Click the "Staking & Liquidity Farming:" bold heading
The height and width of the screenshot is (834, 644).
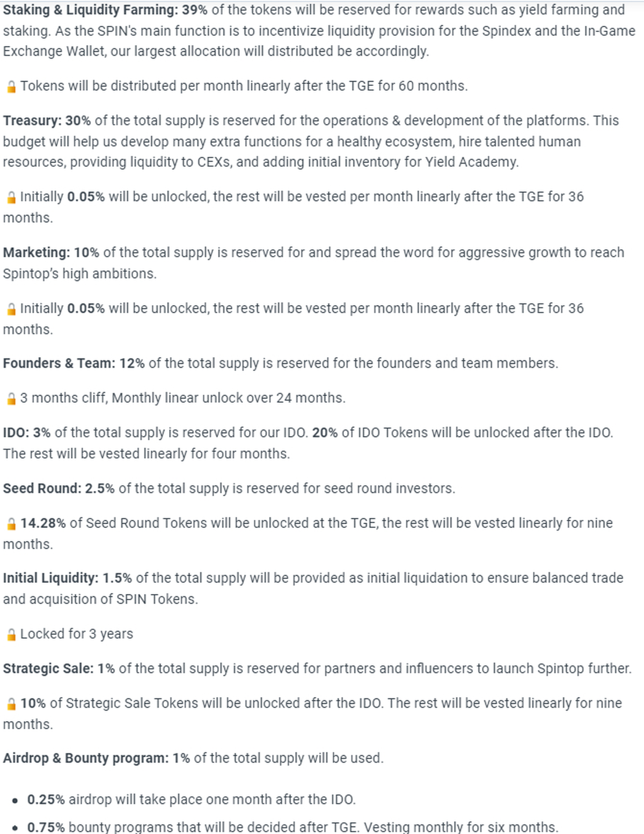(x=90, y=10)
